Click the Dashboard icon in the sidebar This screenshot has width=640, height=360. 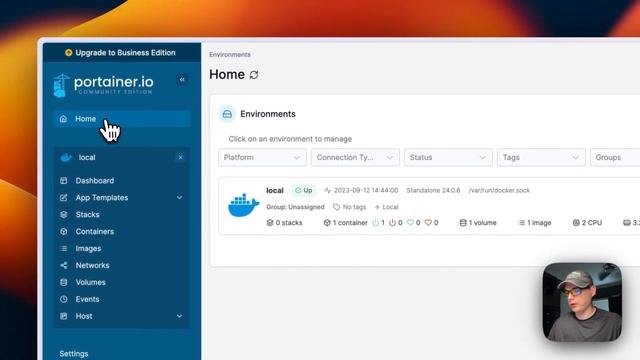[64, 180]
